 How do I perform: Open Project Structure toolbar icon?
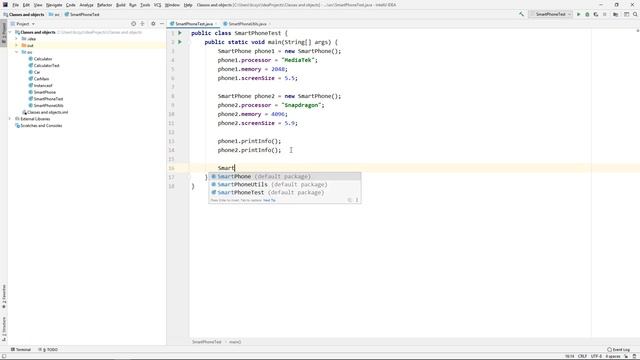[x=616, y=14]
